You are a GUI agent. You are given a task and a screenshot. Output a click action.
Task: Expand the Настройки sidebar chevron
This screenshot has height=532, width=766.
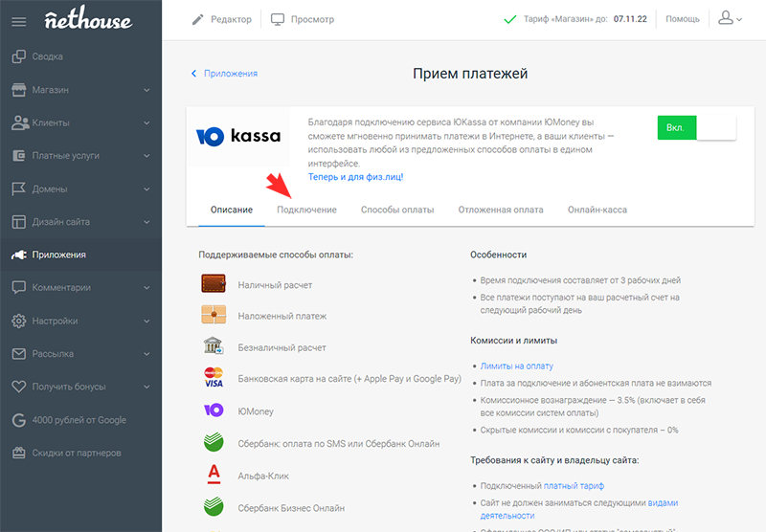click(146, 321)
